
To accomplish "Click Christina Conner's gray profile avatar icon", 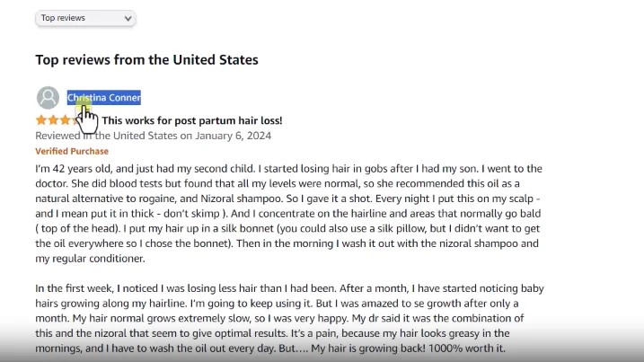I will point(49,97).
